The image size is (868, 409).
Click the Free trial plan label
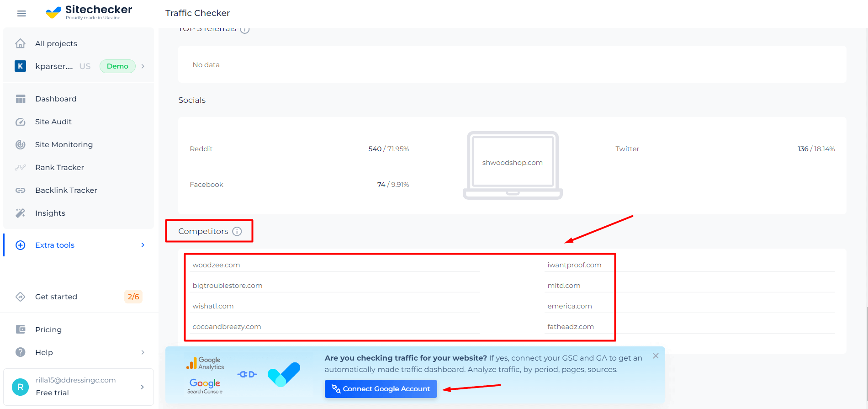coord(53,393)
